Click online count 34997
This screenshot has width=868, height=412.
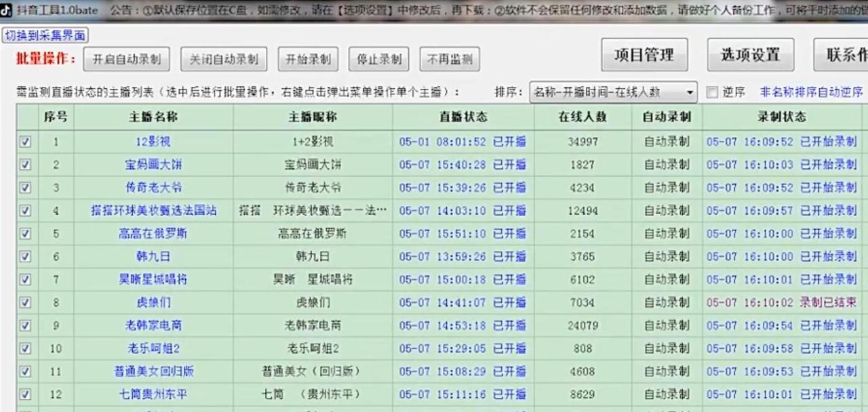pyautogui.click(x=583, y=142)
